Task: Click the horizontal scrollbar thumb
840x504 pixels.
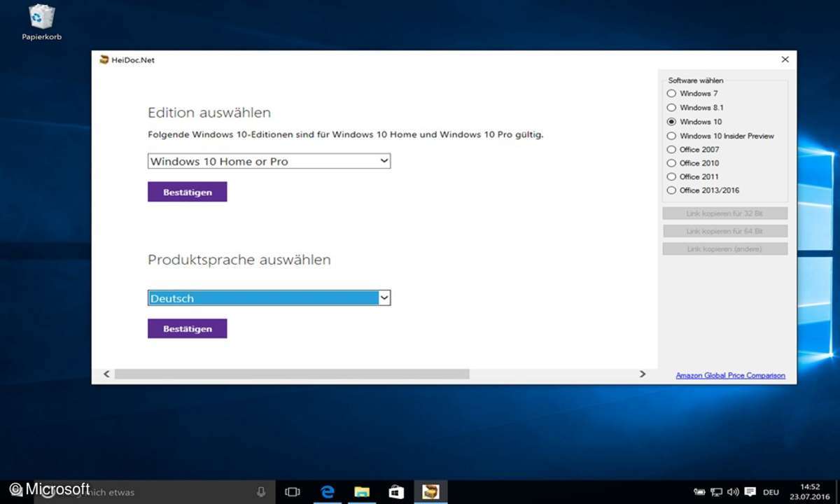Action: [x=292, y=374]
